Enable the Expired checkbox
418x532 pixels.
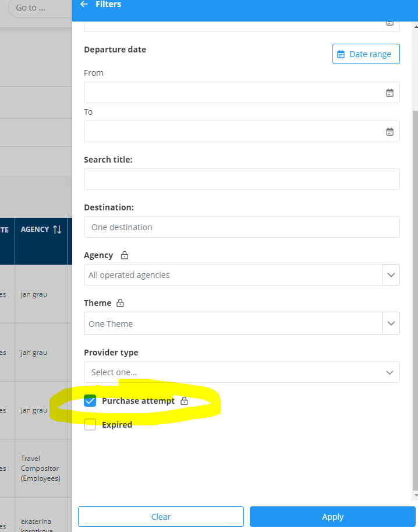(x=90, y=425)
